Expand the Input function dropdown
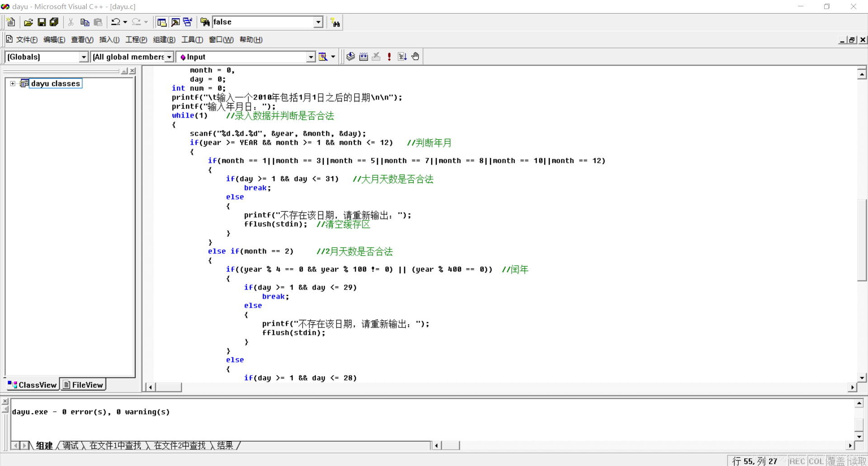 [311, 57]
